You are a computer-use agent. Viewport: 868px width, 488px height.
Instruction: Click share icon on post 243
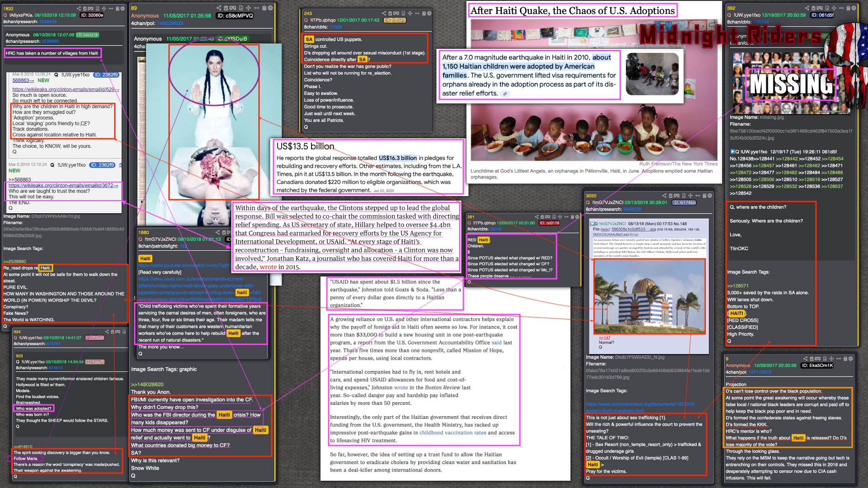click(384, 13)
